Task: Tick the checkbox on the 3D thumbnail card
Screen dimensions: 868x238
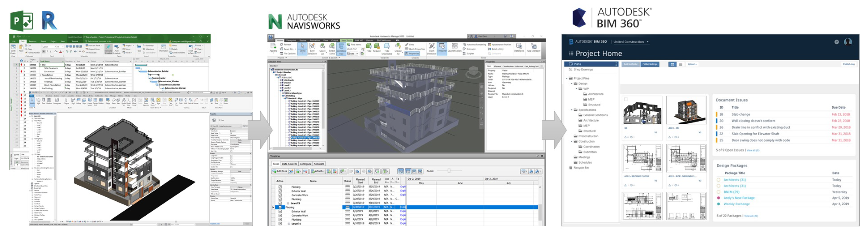Action: 626,99
